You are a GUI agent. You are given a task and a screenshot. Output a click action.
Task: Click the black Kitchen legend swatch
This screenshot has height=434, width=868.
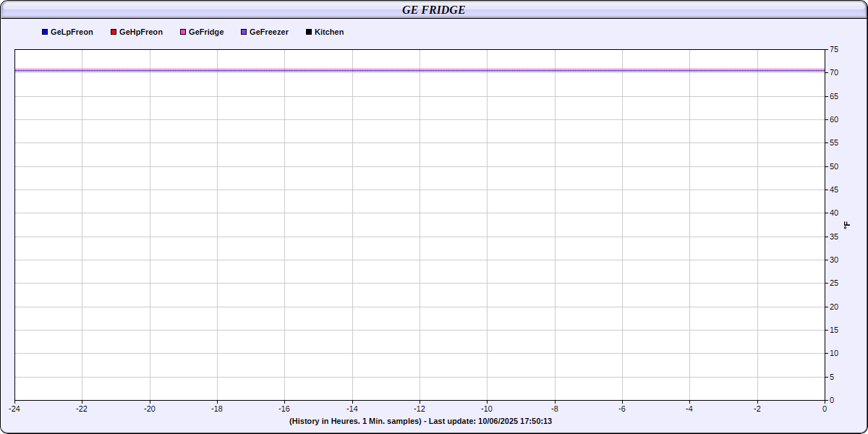click(309, 33)
